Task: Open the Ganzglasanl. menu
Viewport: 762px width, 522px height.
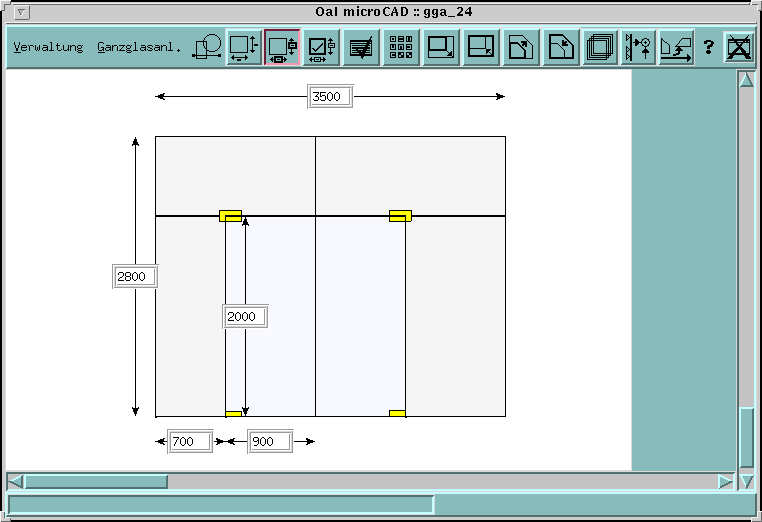Action: coord(139,47)
